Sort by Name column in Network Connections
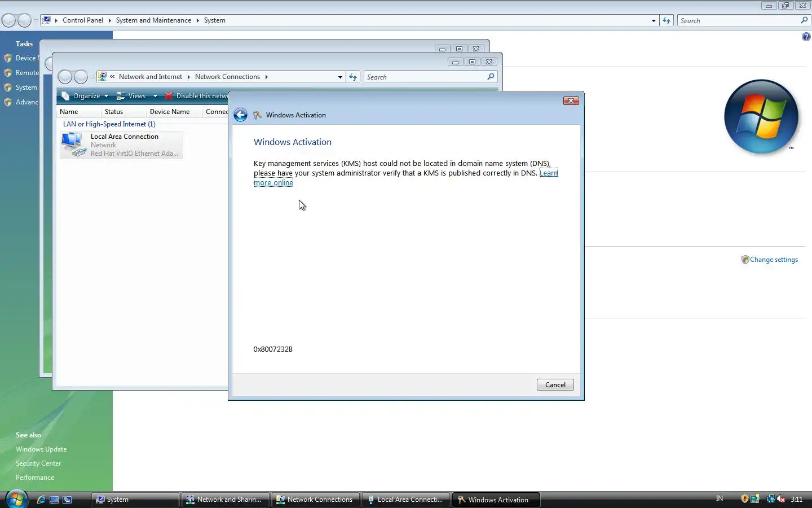Screen dimensions: 812x508 pyautogui.click(x=69, y=112)
